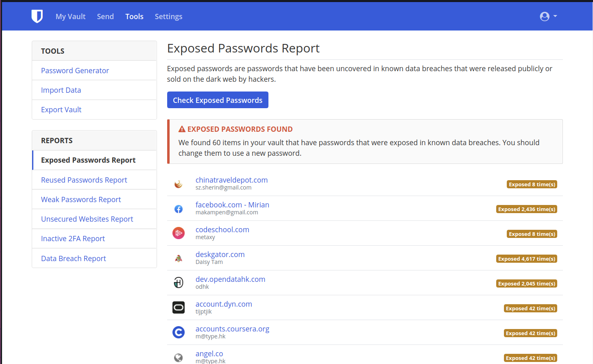Click username sz.sherin@gmail.com
Image resolution: width=593 pixels, height=364 pixels.
pyautogui.click(x=223, y=187)
